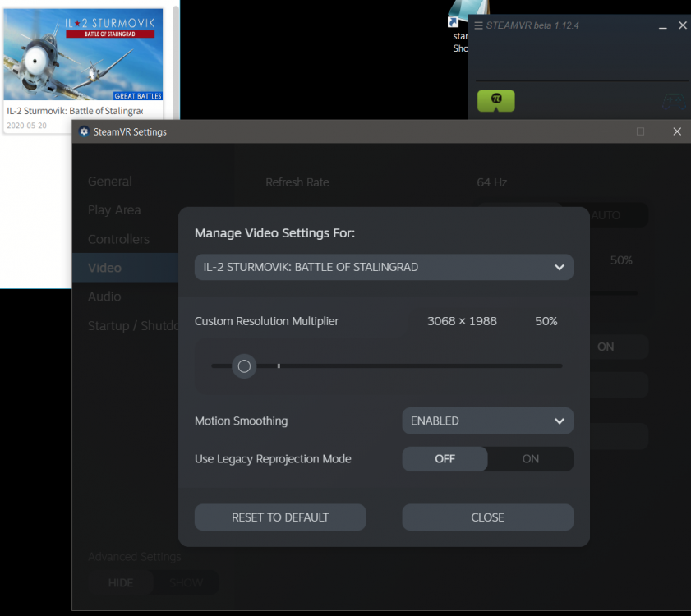
Task: Click the CLOSE button in video dialog
Action: (487, 517)
